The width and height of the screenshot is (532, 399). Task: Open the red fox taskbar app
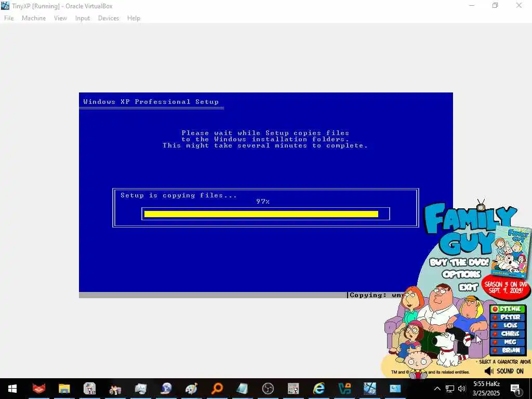point(38,389)
